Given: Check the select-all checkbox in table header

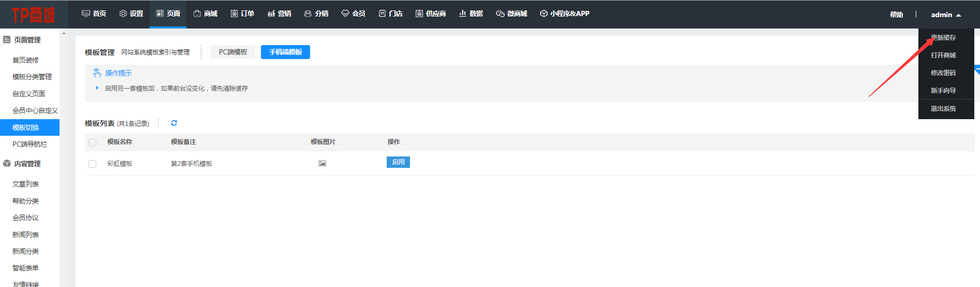Looking at the screenshot, I should [x=93, y=142].
